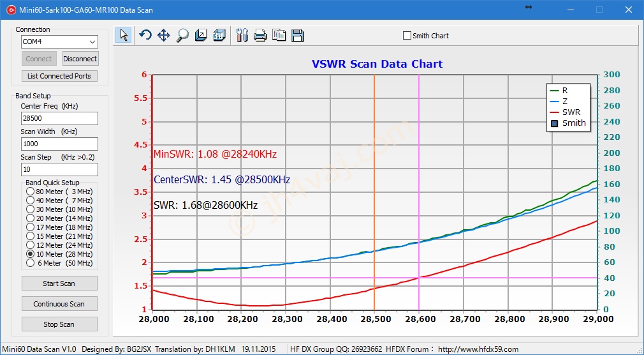The height and width of the screenshot is (355, 644).
Task: Select 80 Meter (3 MHz) band
Action: 30,192
